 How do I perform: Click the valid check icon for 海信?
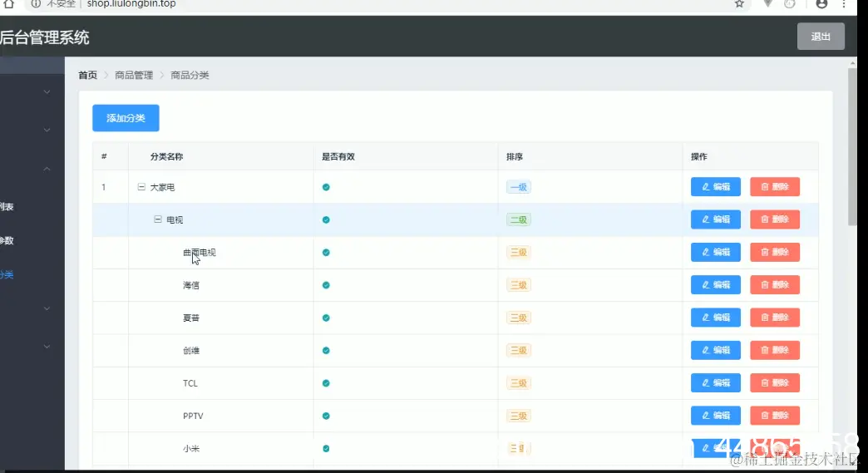click(326, 285)
